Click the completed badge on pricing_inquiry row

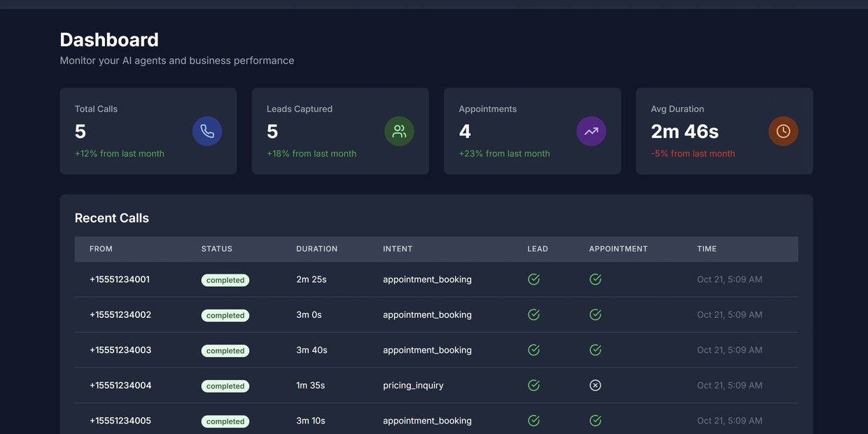pyautogui.click(x=225, y=384)
